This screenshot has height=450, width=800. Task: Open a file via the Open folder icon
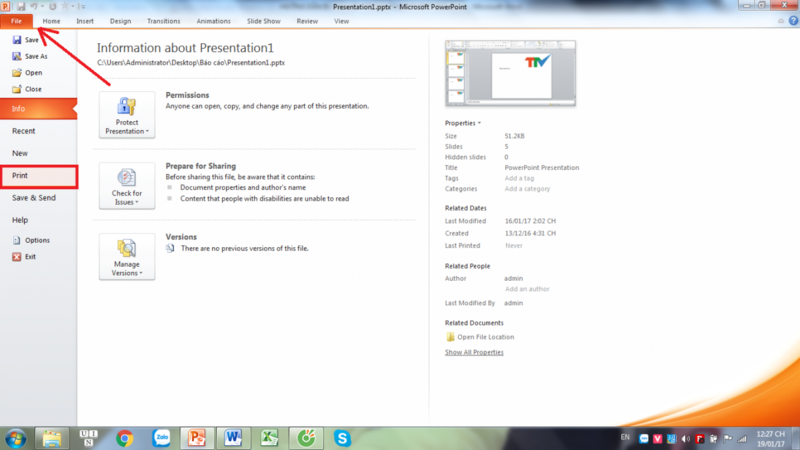(17, 72)
